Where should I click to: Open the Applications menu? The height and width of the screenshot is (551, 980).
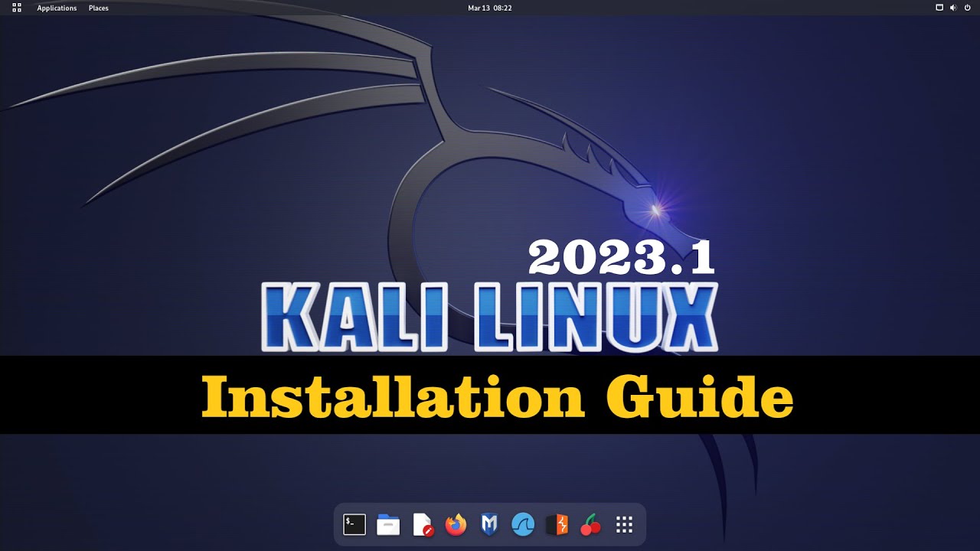(57, 8)
